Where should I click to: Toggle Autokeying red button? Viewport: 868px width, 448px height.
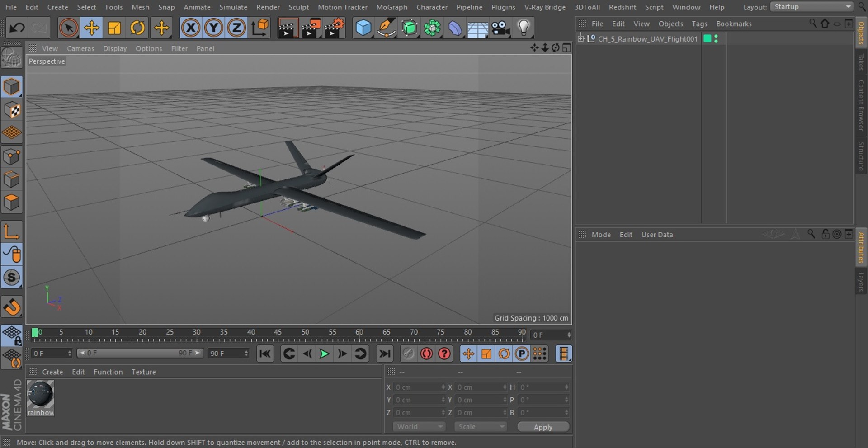426,354
